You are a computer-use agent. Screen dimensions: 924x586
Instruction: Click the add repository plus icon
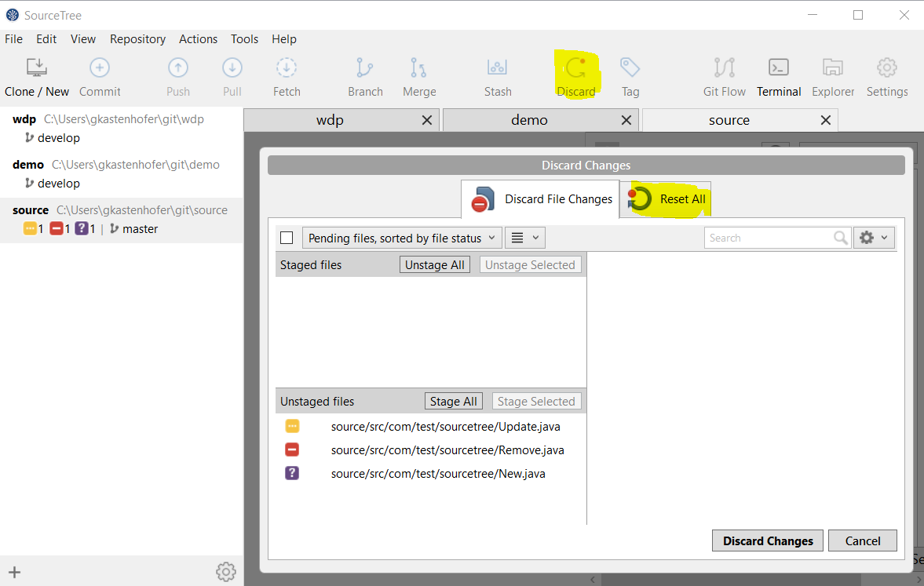[15, 572]
